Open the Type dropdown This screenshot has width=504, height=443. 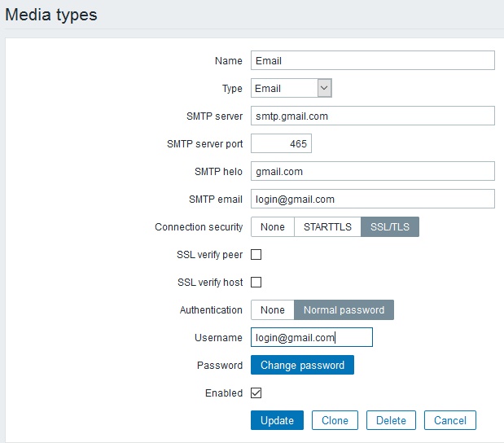[x=291, y=88]
